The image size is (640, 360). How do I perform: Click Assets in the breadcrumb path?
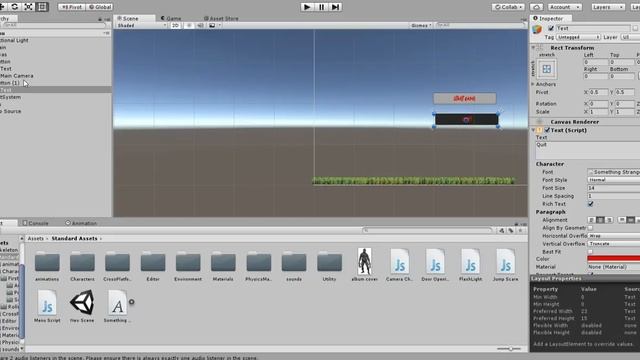point(36,238)
